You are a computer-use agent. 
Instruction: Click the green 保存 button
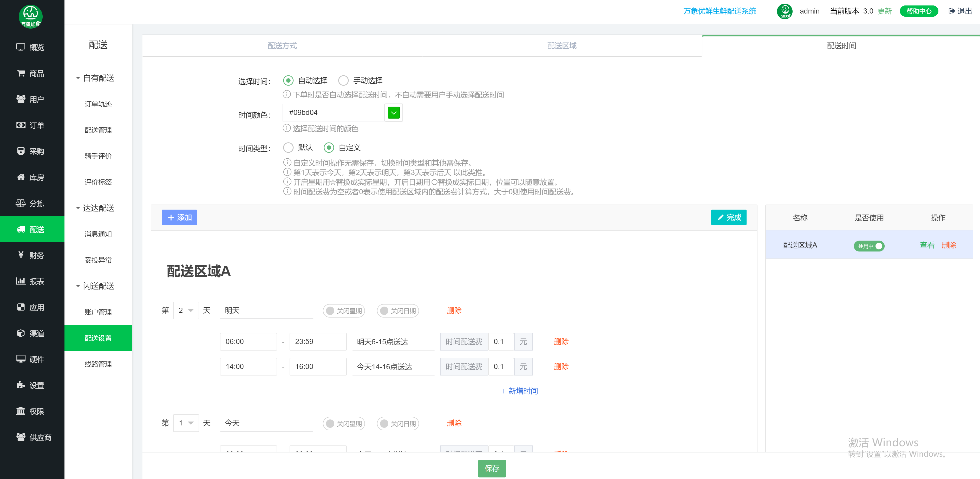(x=492, y=468)
